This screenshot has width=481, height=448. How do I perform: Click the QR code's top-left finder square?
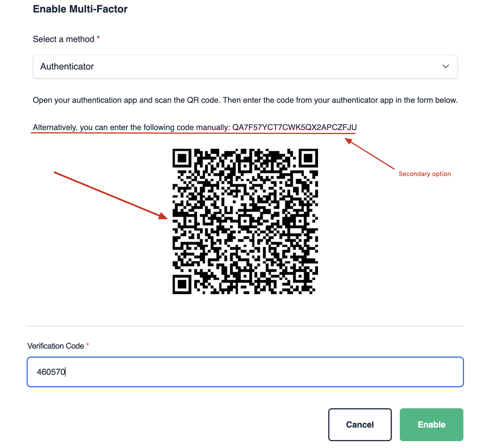[x=182, y=158]
